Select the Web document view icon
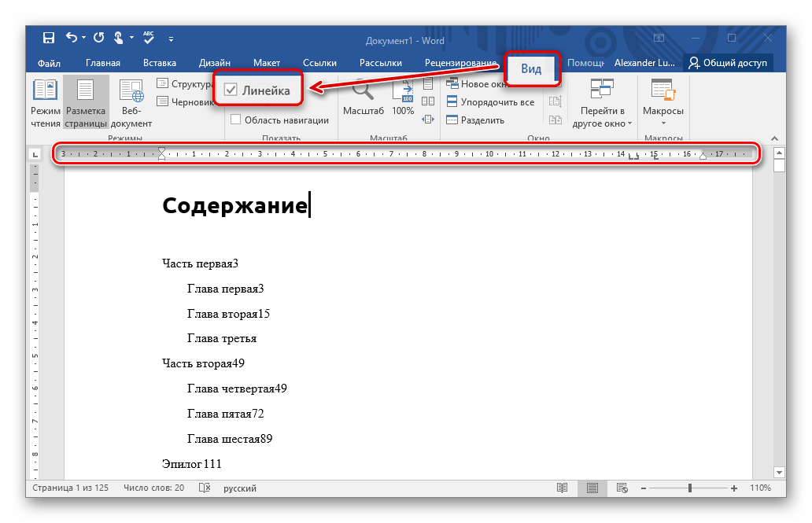This screenshot has height=523, width=812. point(131,102)
